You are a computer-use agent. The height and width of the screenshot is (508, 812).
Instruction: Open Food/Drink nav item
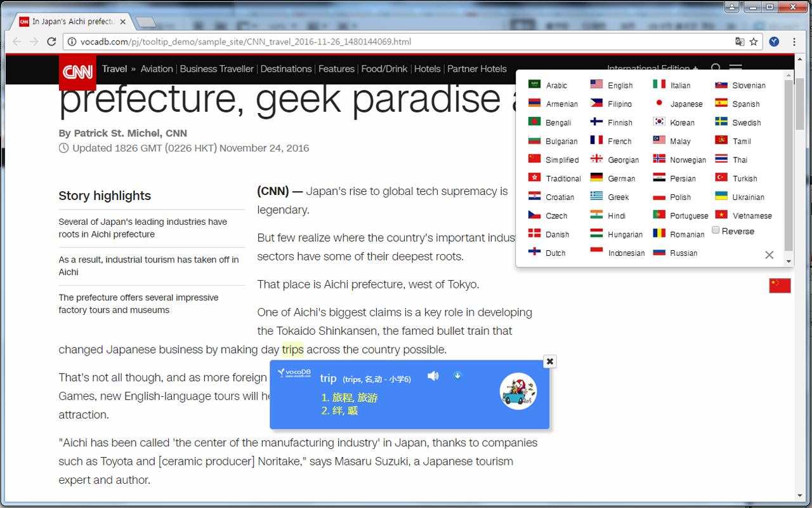[384, 69]
